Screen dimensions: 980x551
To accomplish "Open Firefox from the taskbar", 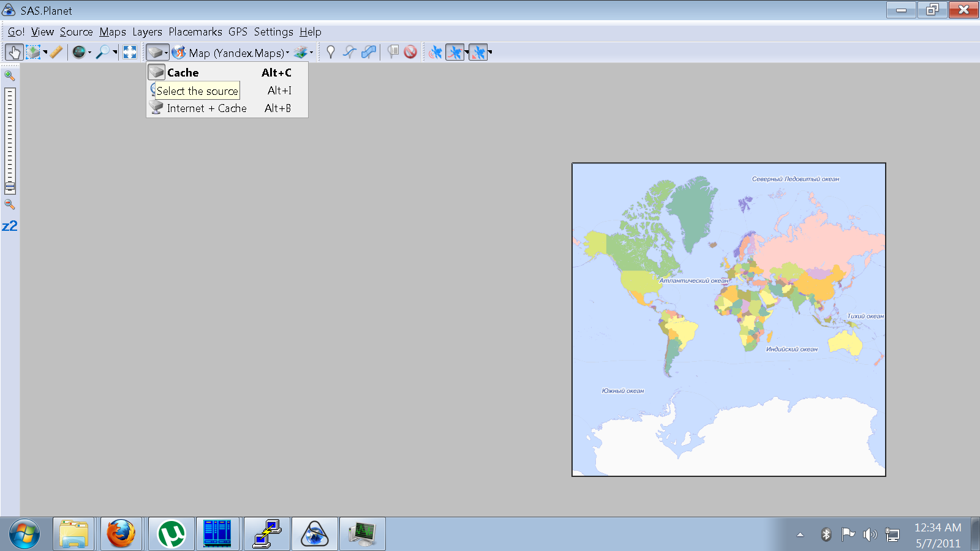I will [x=121, y=534].
